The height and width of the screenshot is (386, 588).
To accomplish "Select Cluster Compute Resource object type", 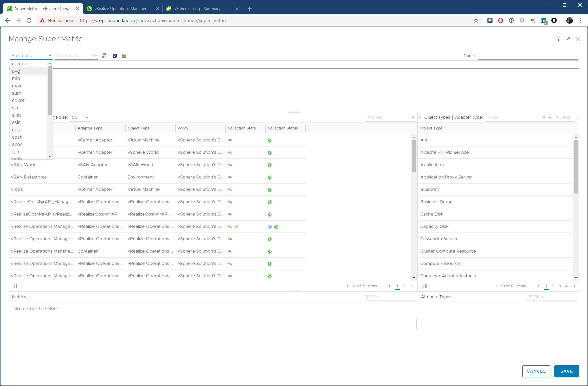I will 448,251.
